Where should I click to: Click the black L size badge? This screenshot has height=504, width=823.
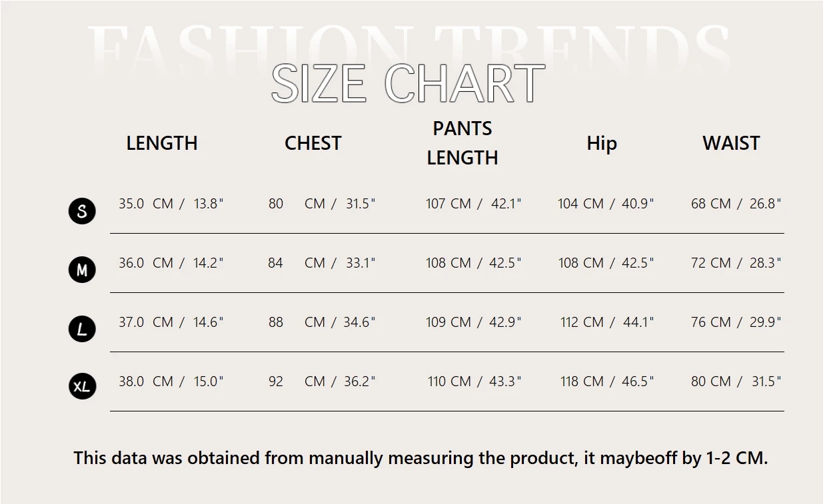[x=82, y=329]
